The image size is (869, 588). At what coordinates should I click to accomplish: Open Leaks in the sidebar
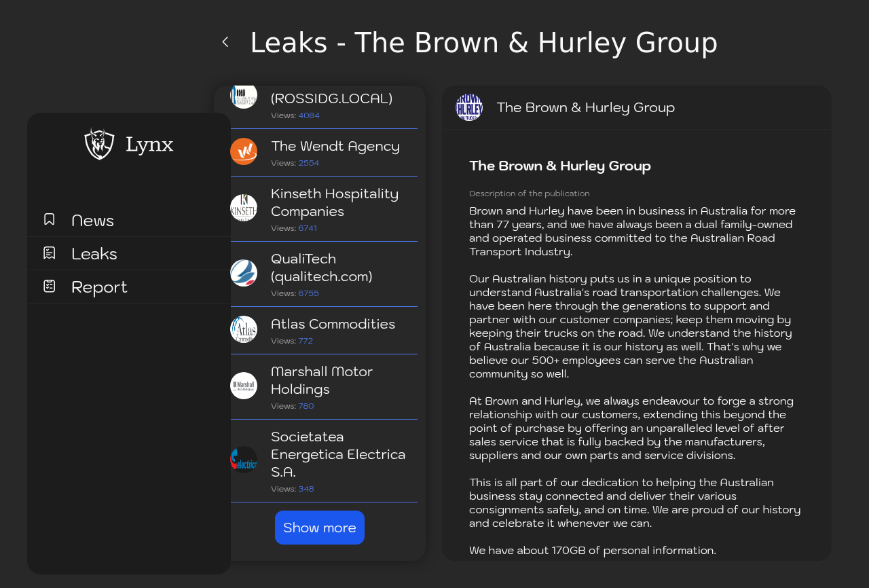(x=129, y=253)
